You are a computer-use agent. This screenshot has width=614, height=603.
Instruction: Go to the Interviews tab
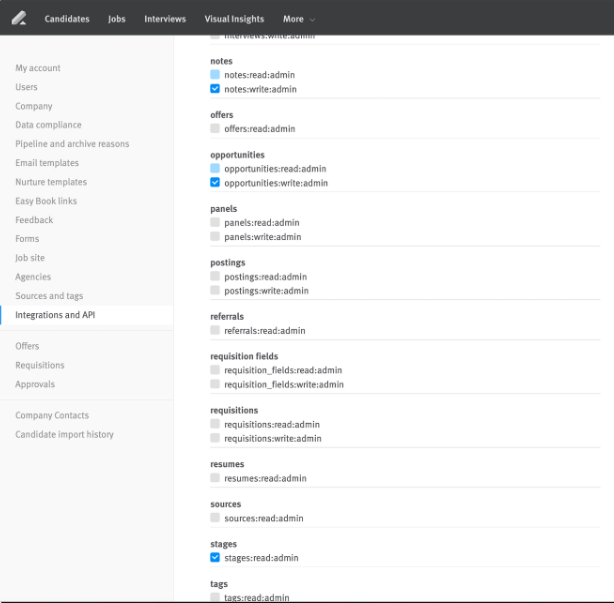(165, 19)
